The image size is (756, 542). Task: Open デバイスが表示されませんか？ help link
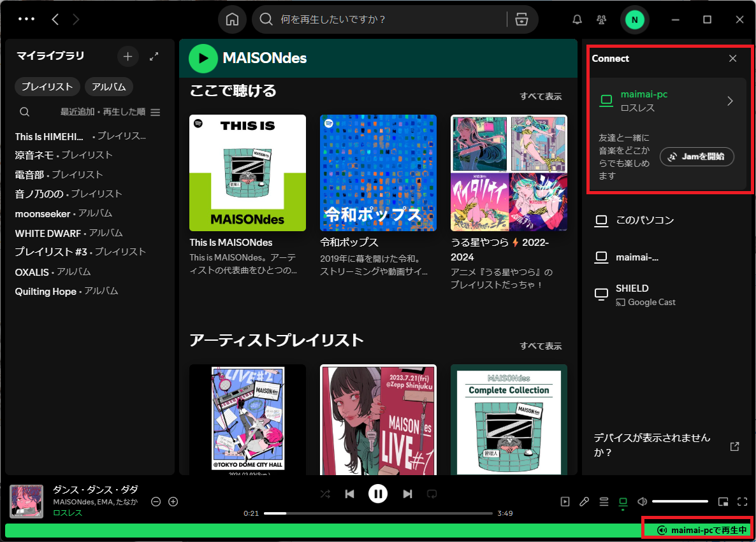coord(666,445)
